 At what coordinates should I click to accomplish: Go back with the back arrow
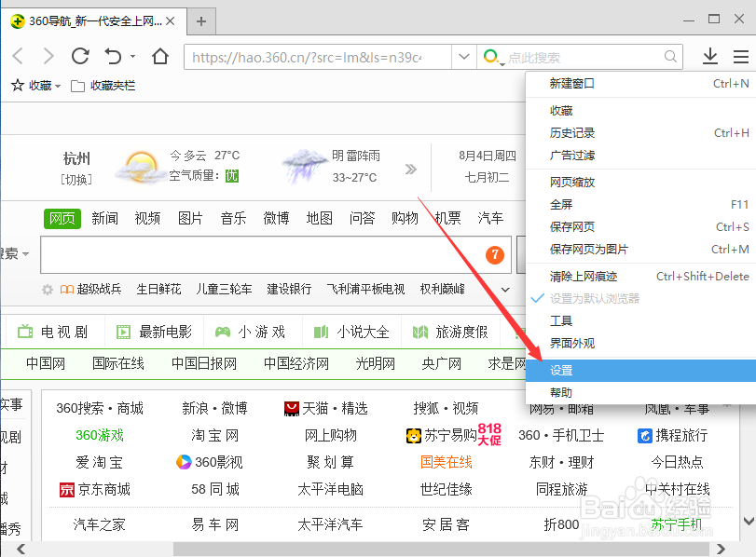[18, 57]
